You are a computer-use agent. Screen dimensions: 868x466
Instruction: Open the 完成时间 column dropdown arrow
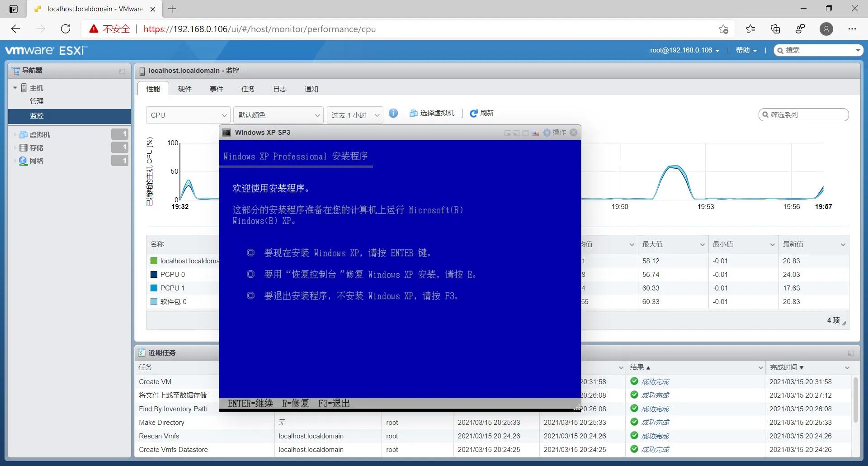click(847, 368)
